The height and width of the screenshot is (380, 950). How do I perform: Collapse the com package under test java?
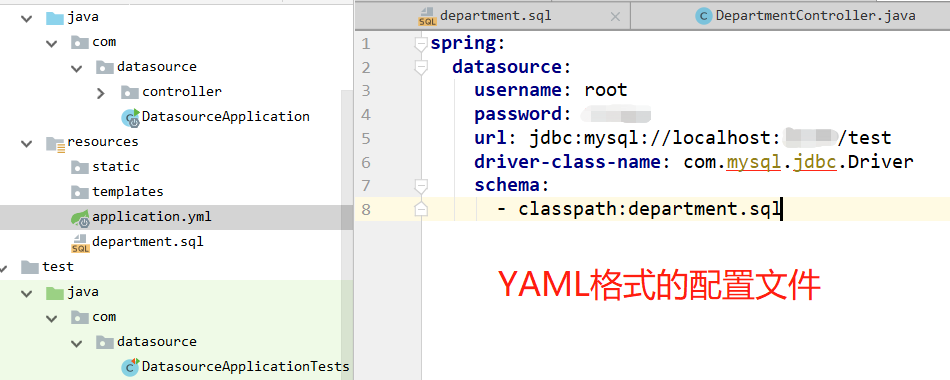(x=51, y=318)
